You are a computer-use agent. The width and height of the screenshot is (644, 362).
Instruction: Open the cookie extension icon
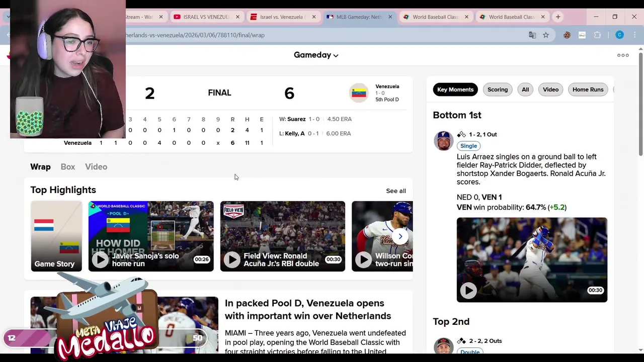click(x=567, y=35)
